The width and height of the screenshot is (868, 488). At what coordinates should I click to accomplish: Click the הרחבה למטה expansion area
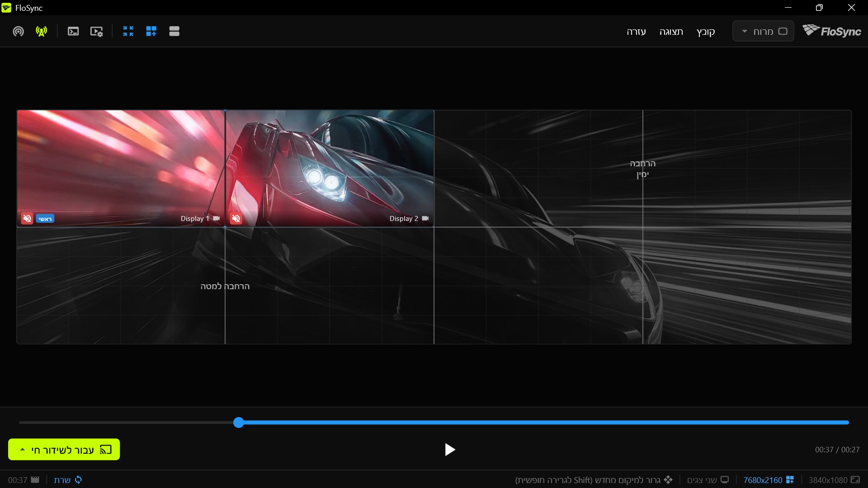point(225,286)
